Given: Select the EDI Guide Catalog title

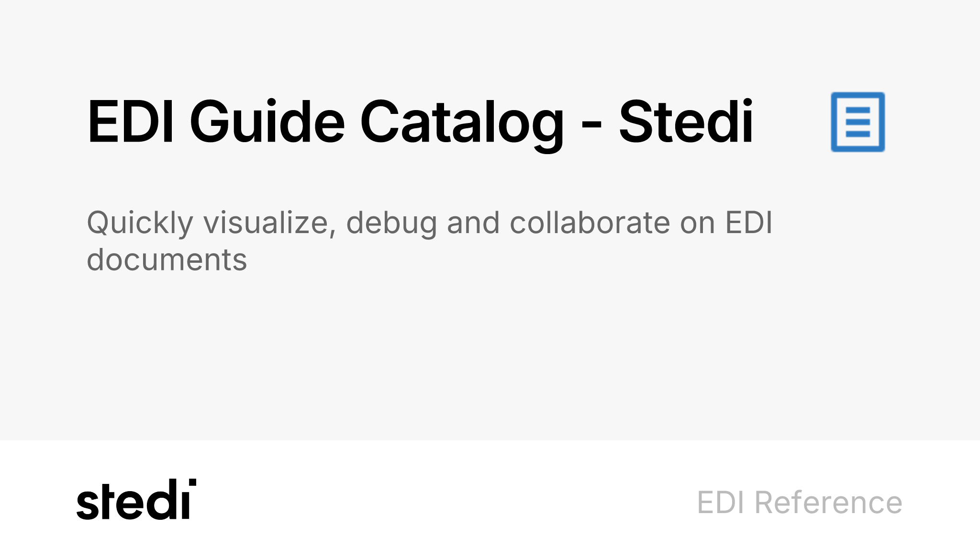Looking at the screenshot, I should [420, 122].
